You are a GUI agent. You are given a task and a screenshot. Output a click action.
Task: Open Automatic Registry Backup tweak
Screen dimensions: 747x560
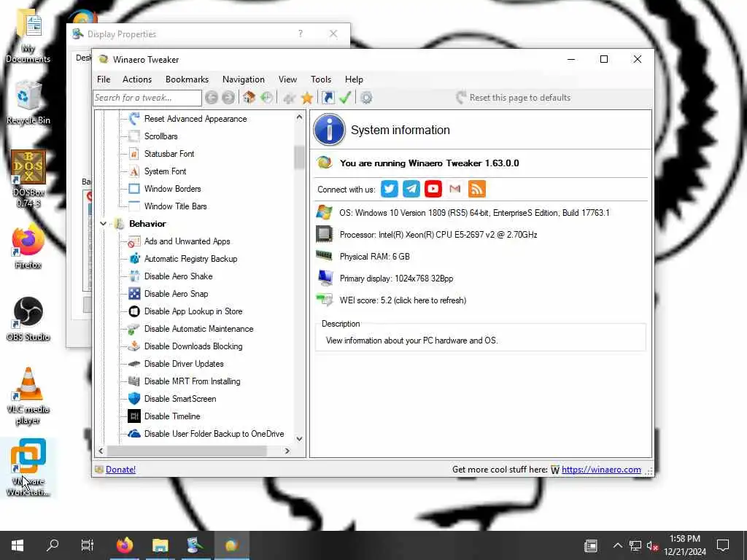point(190,259)
